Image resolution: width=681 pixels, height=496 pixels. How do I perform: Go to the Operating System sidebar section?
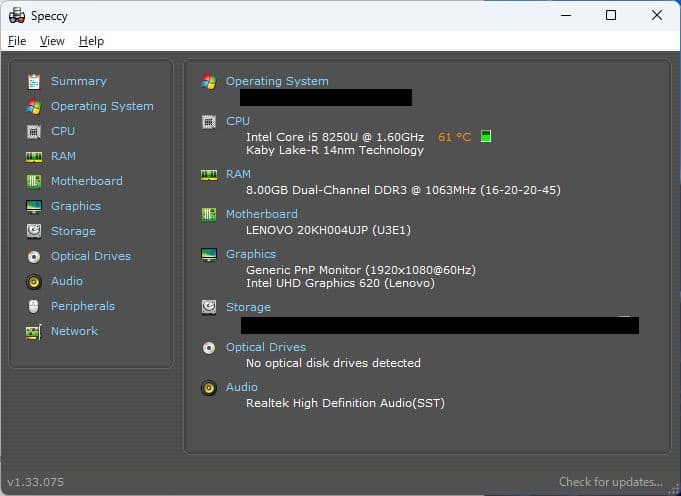point(102,106)
